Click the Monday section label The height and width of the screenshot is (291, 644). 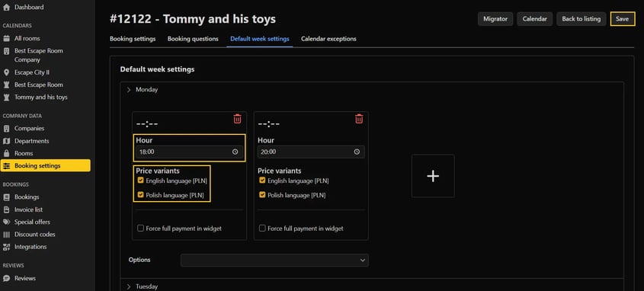(x=146, y=89)
